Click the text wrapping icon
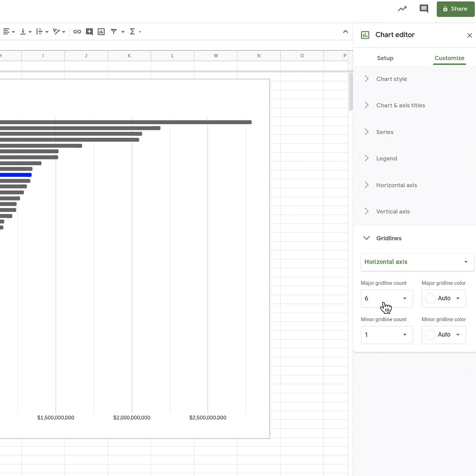476x476 pixels. tap(40, 32)
